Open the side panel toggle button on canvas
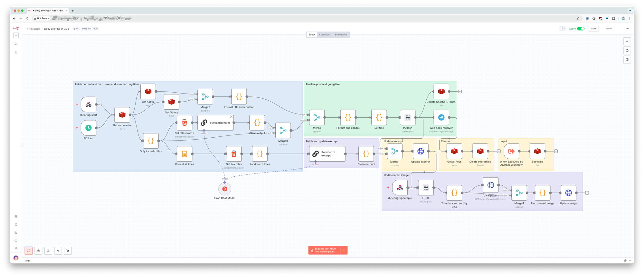 click(x=627, y=59)
